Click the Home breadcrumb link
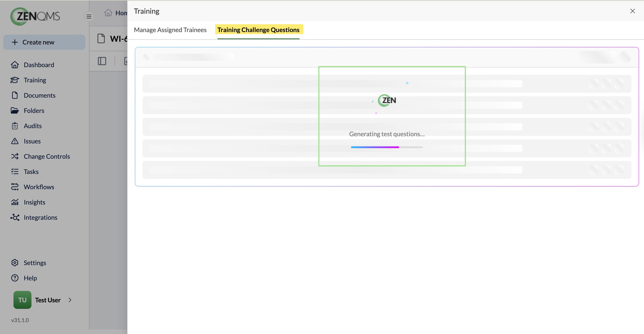The image size is (644, 334). pos(121,13)
